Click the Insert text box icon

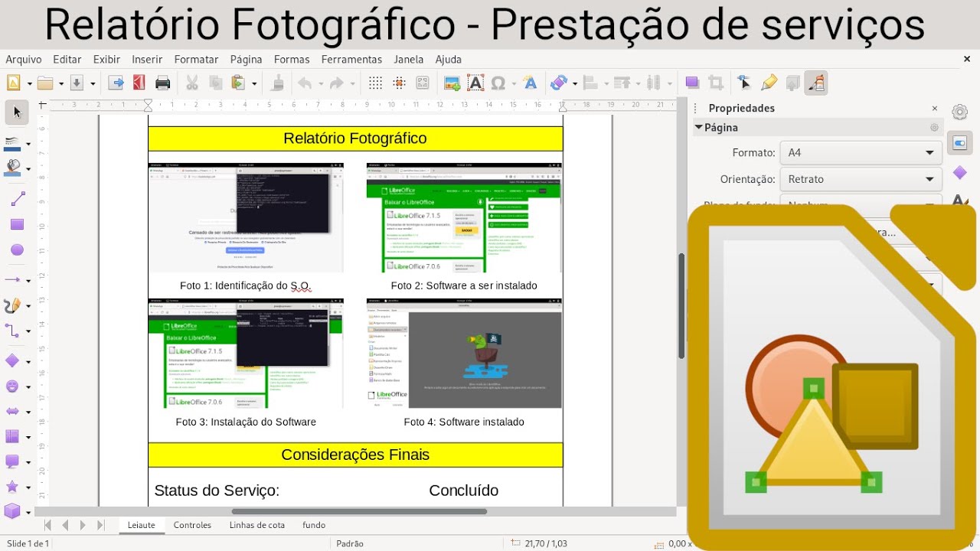click(475, 83)
